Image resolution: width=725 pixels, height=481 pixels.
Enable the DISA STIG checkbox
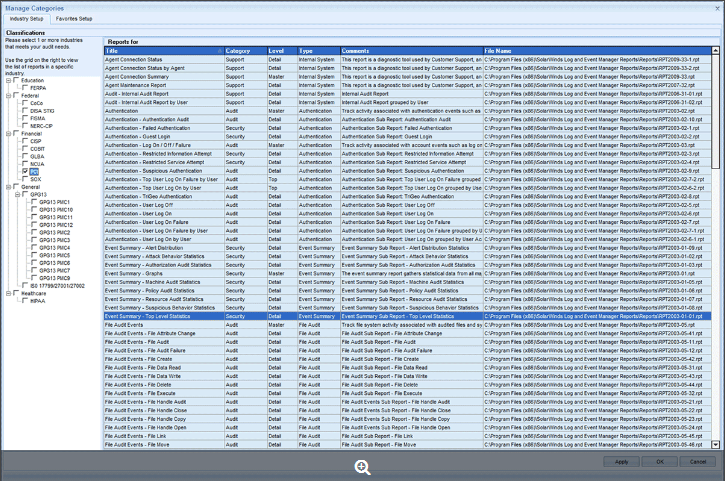25,111
